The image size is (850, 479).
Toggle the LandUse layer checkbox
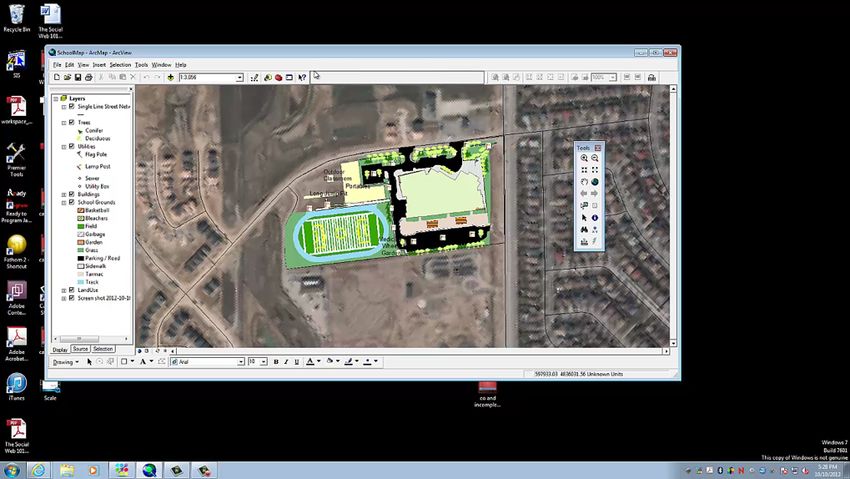(x=72, y=290)
